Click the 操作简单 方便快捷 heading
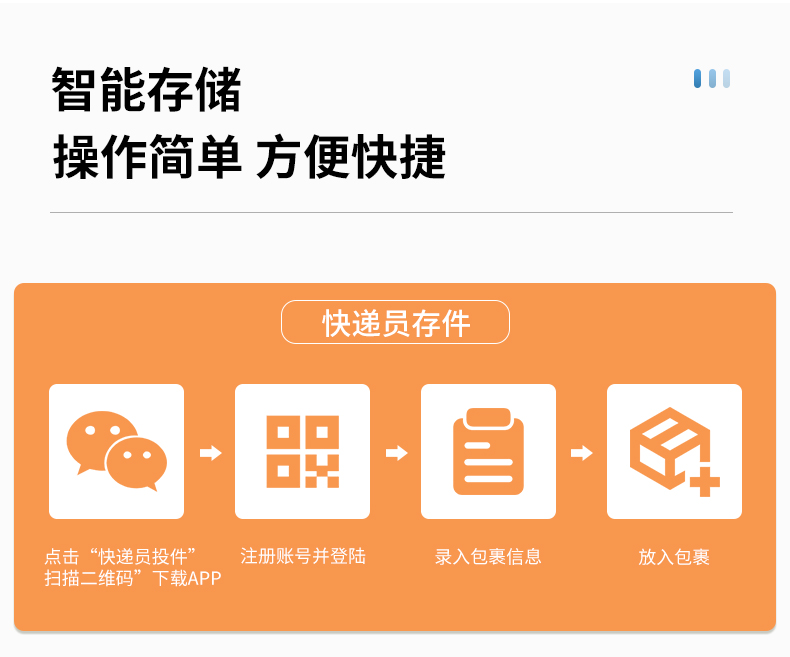The height and width of the screenshot is (657, 790). (x=249, y=157)
